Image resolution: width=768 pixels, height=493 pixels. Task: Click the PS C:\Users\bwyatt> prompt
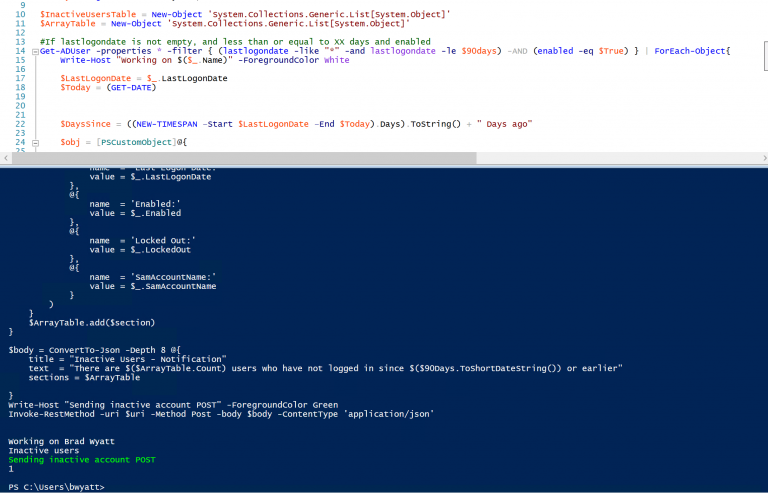56,487
